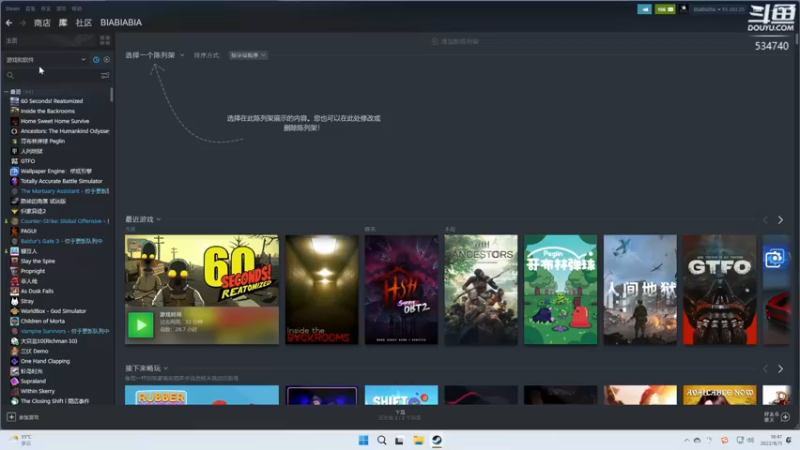
Task: Click the library search magnifier icon
Action: click(x=10, y=76)
